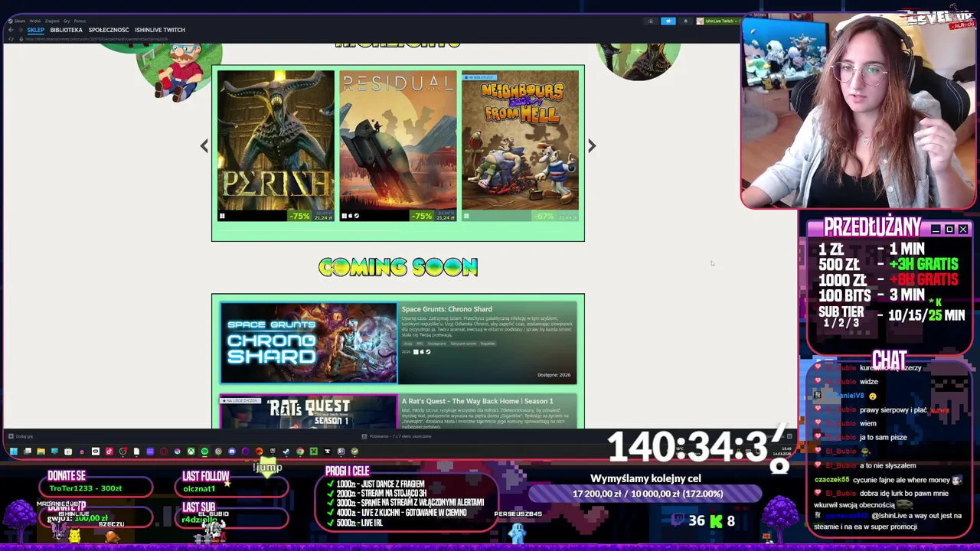This screenshot has width=980, height=551.
Task: Open Steam from the taskbar
Action: (x=286, y=452)
